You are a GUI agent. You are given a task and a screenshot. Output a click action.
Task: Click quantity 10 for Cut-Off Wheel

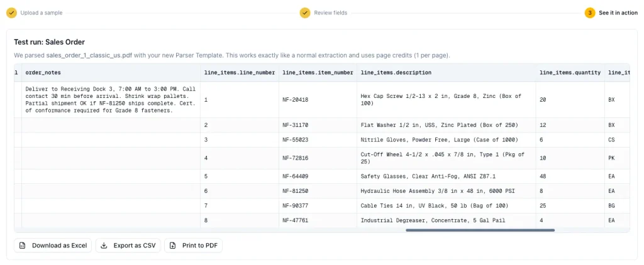[570, 158]
